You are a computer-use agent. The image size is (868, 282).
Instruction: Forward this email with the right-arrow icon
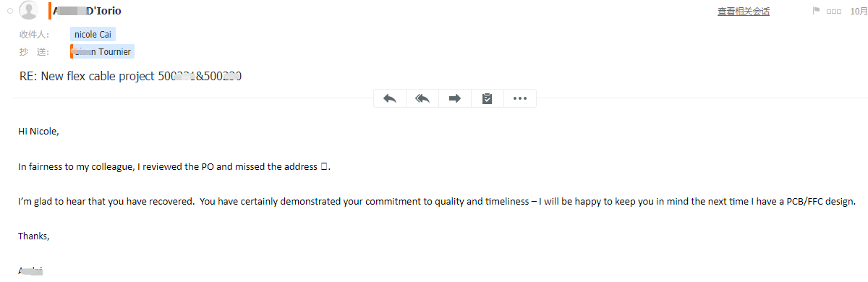coord(455,98)
